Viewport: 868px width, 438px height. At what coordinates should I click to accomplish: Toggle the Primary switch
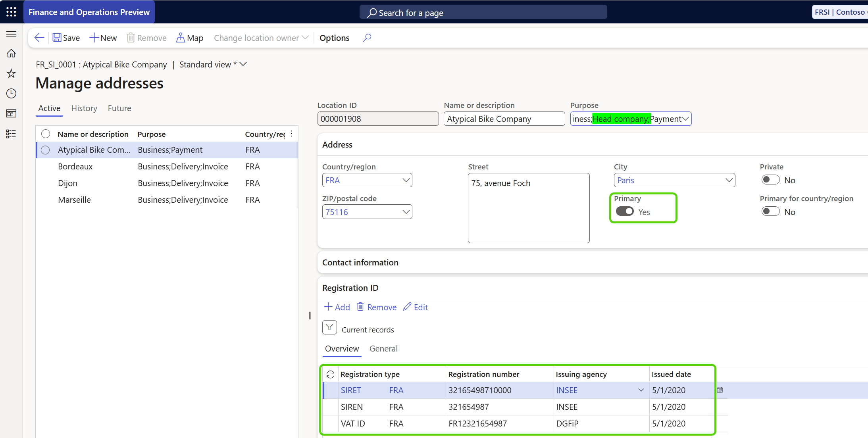625,211
